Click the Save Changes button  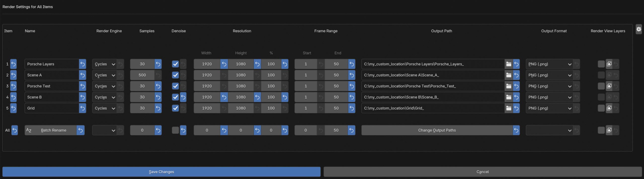(x=161, y=172)
